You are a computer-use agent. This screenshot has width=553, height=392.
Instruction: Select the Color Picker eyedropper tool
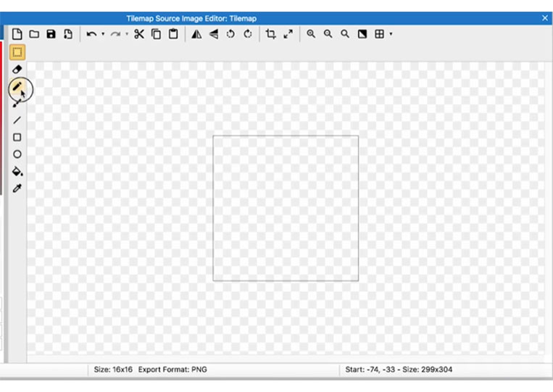click(x=17, y=188)
